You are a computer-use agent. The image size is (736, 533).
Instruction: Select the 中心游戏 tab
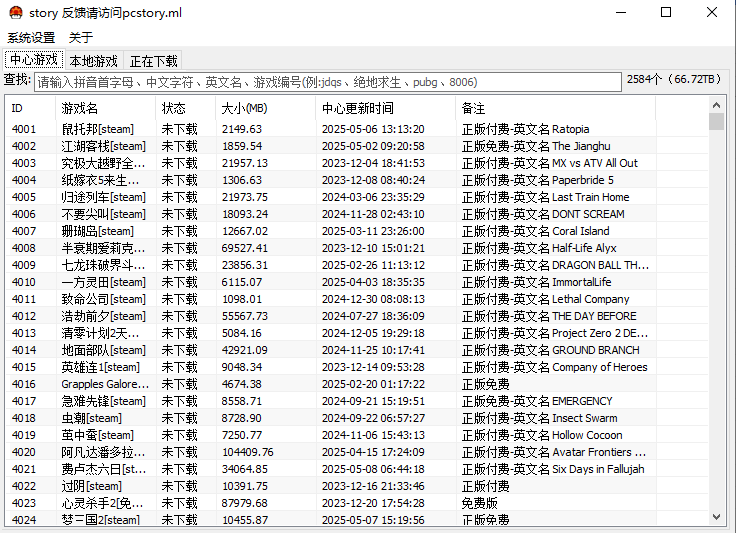33,60
